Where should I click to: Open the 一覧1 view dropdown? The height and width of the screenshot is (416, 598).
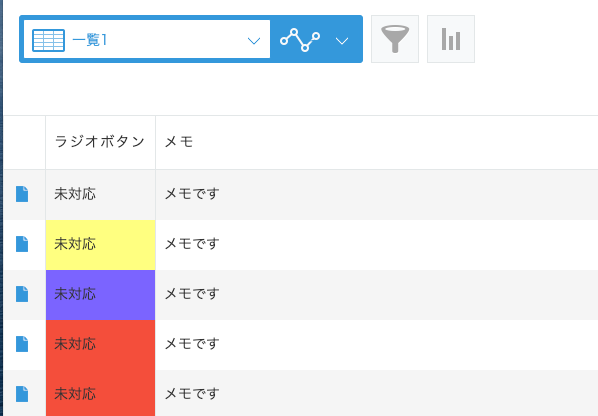(254, 40)
